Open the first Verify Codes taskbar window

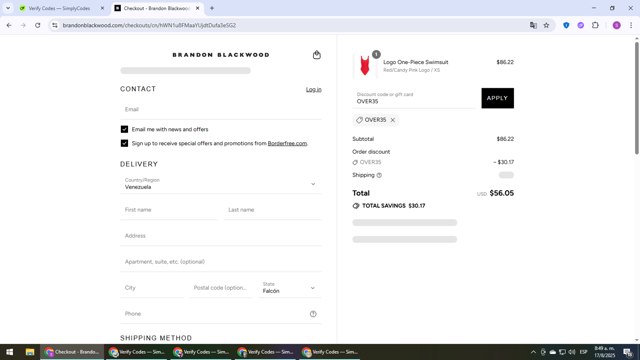tap(137, 352)
